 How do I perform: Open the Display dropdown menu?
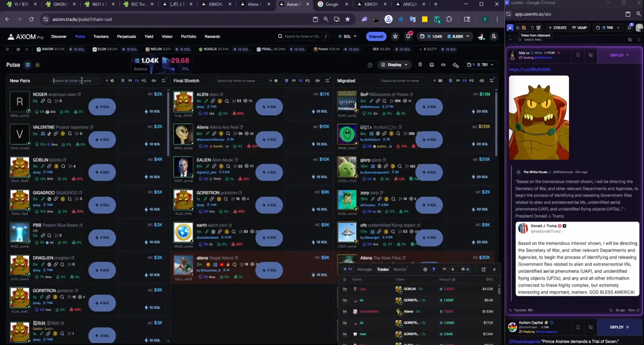pos(394,65)
